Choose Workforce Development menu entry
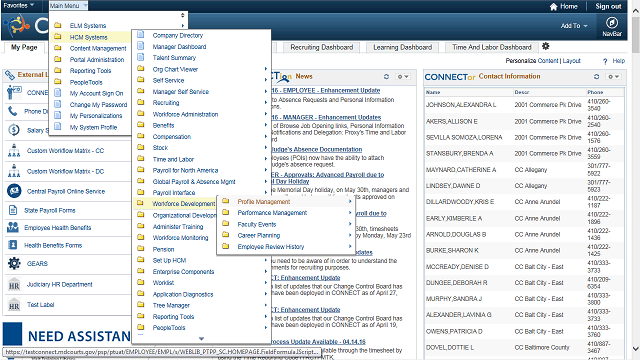The width and height of the screenshot is (640, 360). click(183, 204)
